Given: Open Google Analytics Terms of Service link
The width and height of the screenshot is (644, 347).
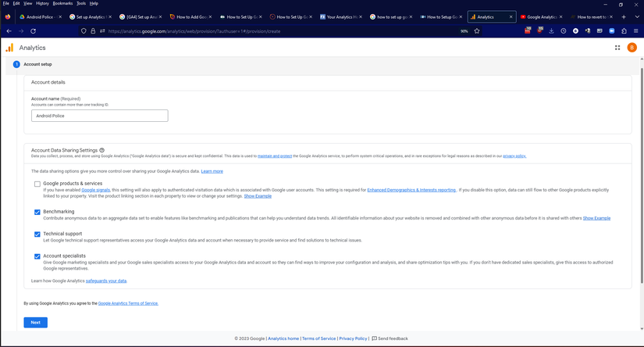Looking at the screenshot, I should pos(128,303).
